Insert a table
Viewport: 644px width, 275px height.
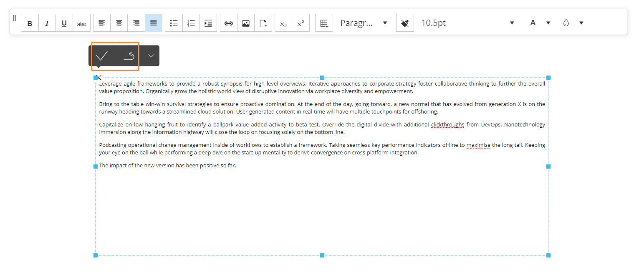324,23
